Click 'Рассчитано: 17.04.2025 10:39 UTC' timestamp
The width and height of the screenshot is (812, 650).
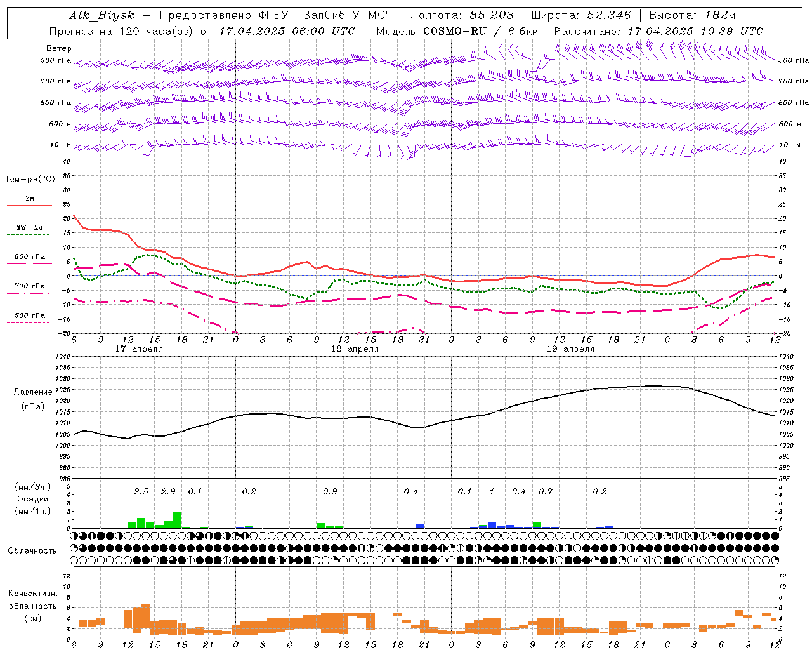[658, 31]
